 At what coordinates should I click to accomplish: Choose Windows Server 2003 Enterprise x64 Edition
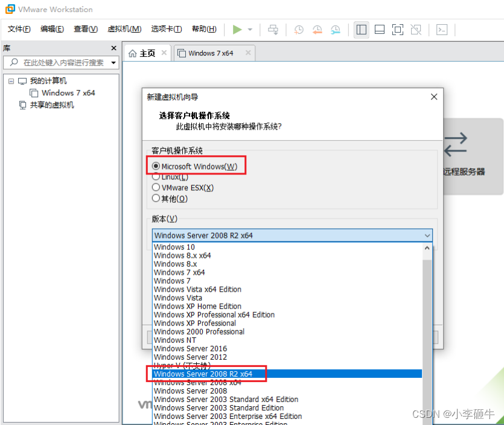(287, 417)
